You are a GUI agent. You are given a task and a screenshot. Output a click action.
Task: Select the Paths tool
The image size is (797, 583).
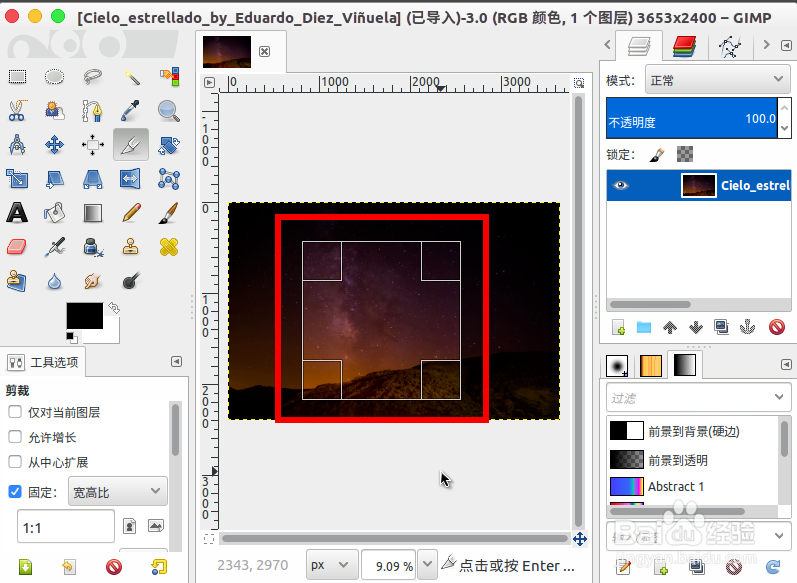(93, 110)
